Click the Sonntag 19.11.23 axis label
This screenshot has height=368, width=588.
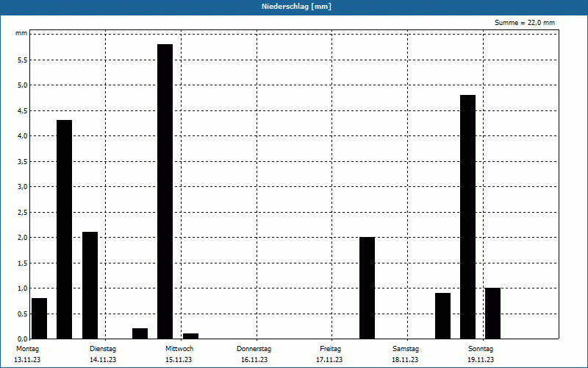pyautogui.click(x=481, y=354)
